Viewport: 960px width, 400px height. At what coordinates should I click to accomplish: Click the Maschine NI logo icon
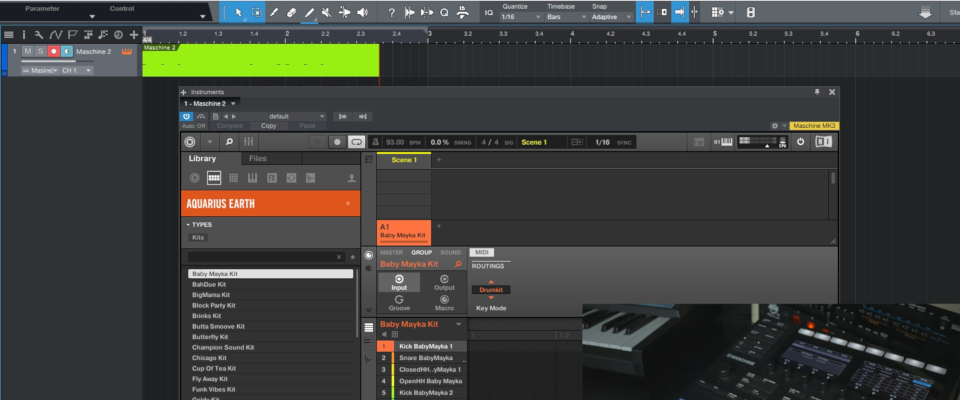tap(823, 142)
